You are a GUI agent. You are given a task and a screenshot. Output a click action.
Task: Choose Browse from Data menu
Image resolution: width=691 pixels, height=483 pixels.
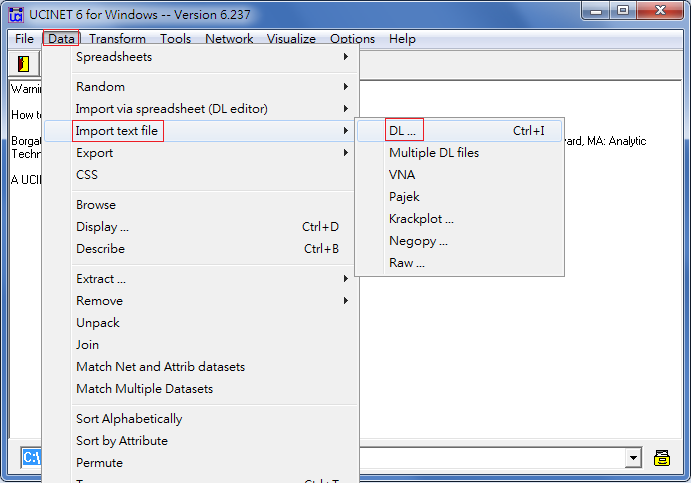tap(201, 205)
